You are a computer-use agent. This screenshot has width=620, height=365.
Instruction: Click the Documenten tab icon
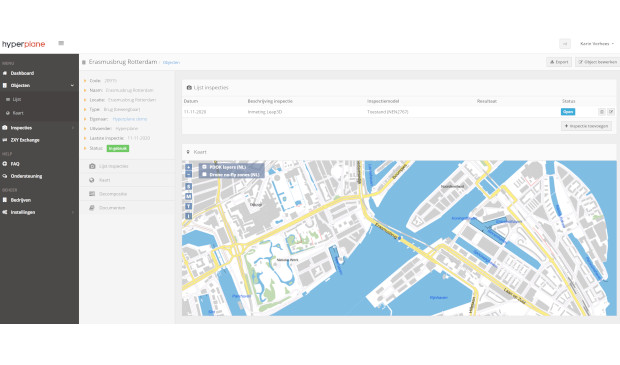[x=92, y=208]
